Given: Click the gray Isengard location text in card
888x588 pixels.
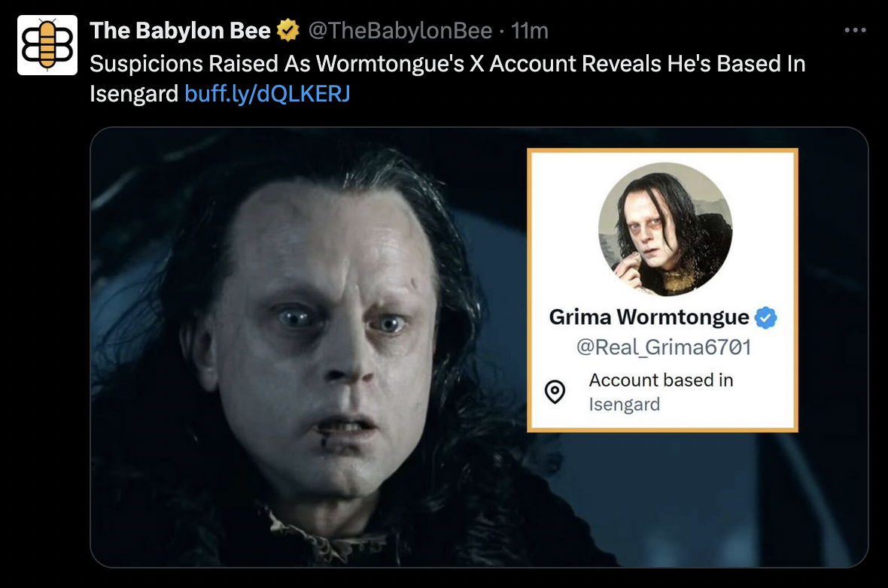Looking at the screenshot, I should click(x=624, y=404).
